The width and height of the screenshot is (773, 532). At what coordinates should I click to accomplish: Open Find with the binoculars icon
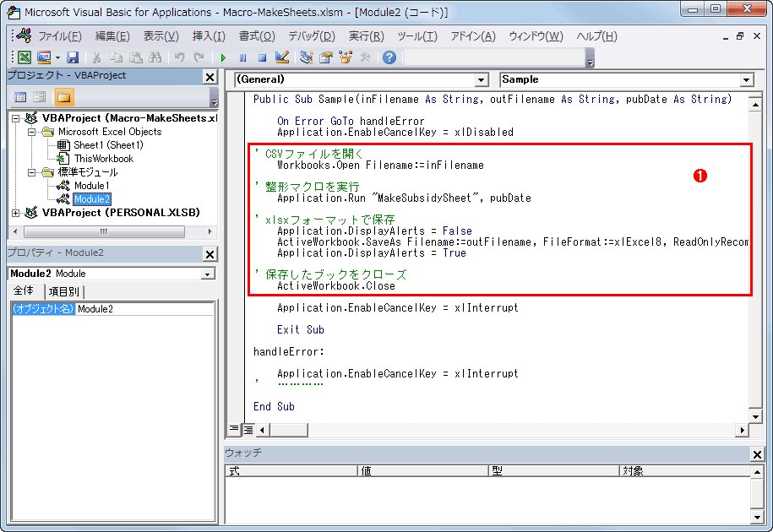(x=155, y=57)
